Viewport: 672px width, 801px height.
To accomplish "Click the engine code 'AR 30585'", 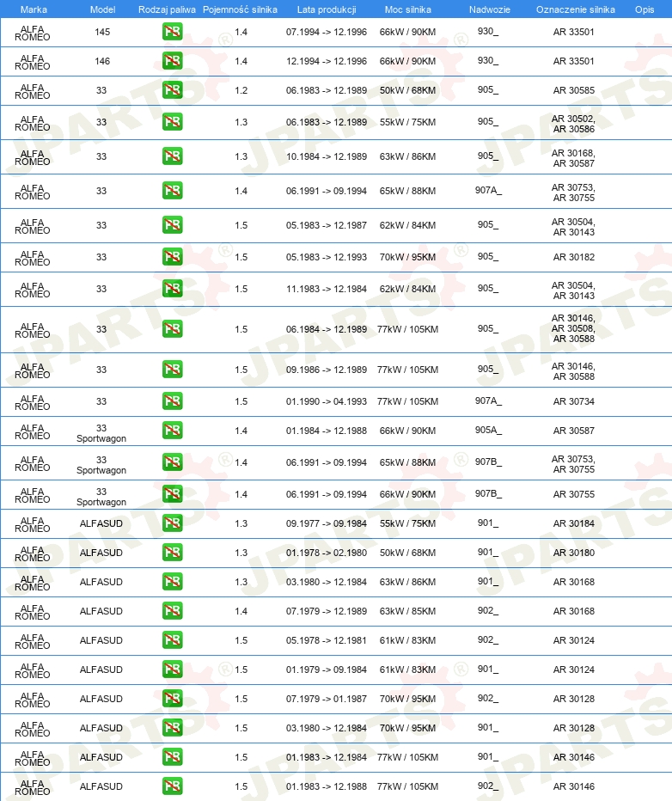I will 574,90.
